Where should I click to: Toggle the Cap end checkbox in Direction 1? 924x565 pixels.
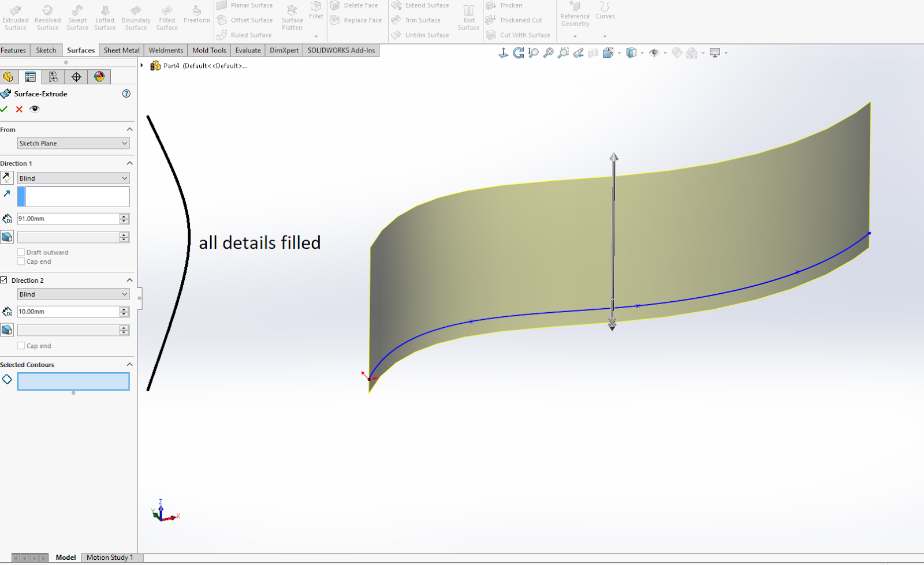(21, 261)
